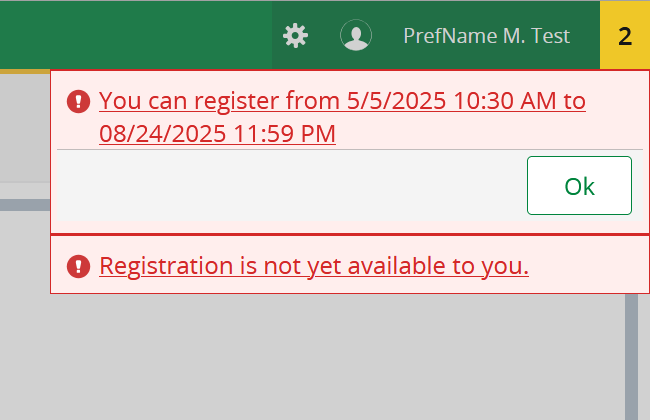The width and height of the screenshot is (650, 420).
Task: Click the gray horizontal bar left of notifications
Action: click(24, 205)
